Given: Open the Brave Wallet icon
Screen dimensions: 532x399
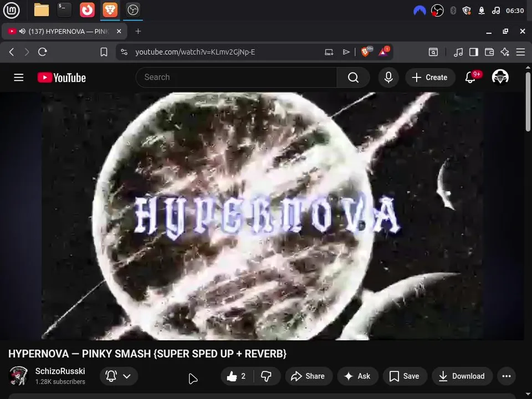Looking at the screenshot, I should [x=489, y=52].
